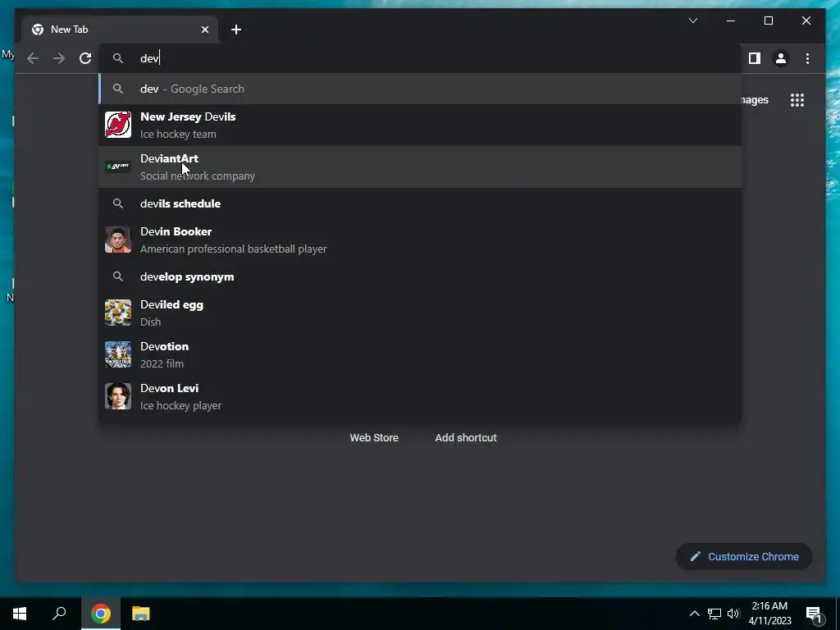Open File Explorer from the taskbar

[x=141, y=614]
